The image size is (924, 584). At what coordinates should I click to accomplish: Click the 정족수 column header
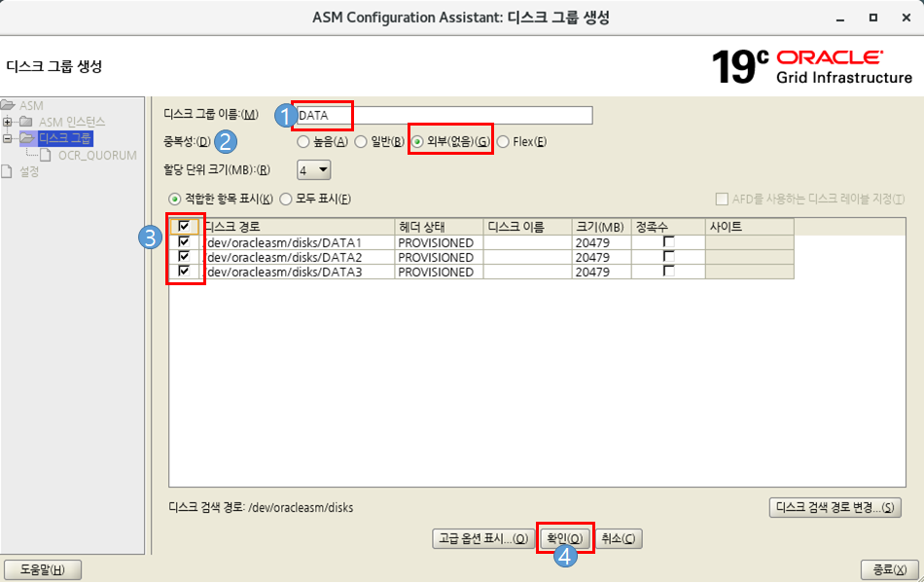click(x=669, y=227)
